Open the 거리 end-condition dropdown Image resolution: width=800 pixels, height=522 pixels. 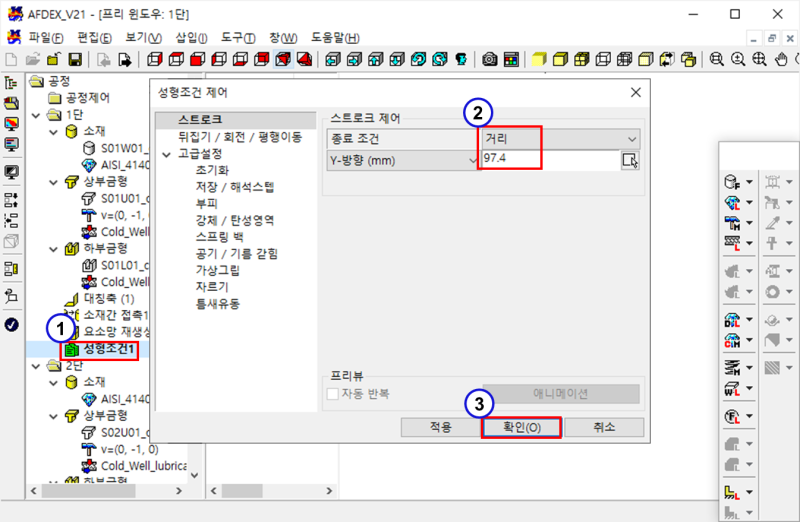pos(559,138)
